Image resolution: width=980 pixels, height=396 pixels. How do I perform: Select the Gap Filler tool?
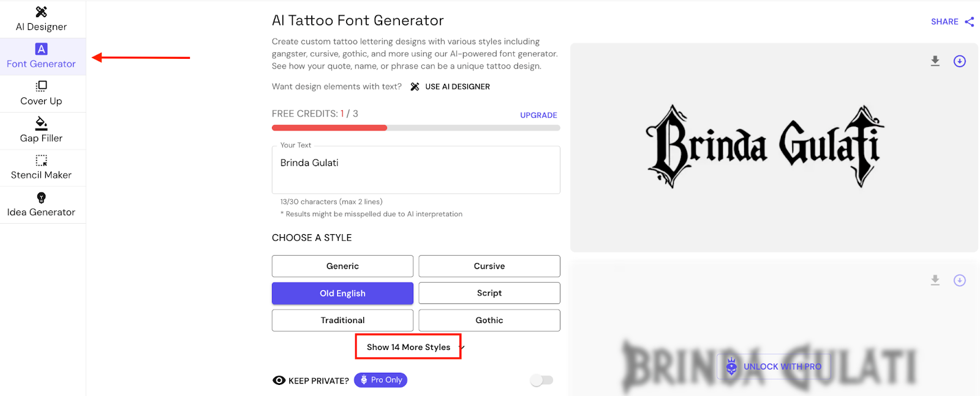click(40, 131)
